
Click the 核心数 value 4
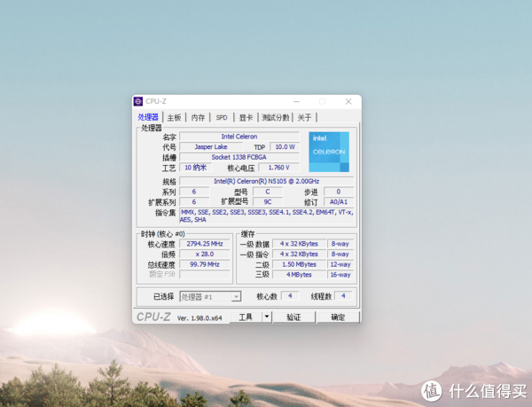(290, 296)
